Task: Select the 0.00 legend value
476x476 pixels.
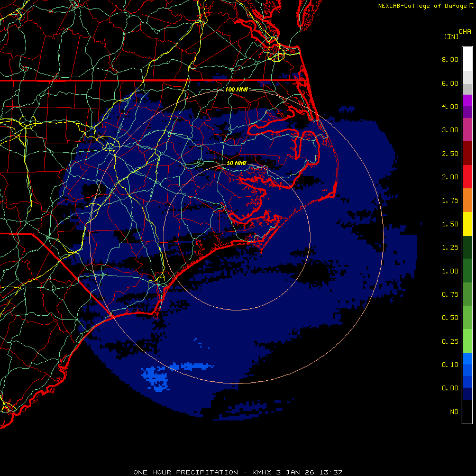Action: pos(450,388)
